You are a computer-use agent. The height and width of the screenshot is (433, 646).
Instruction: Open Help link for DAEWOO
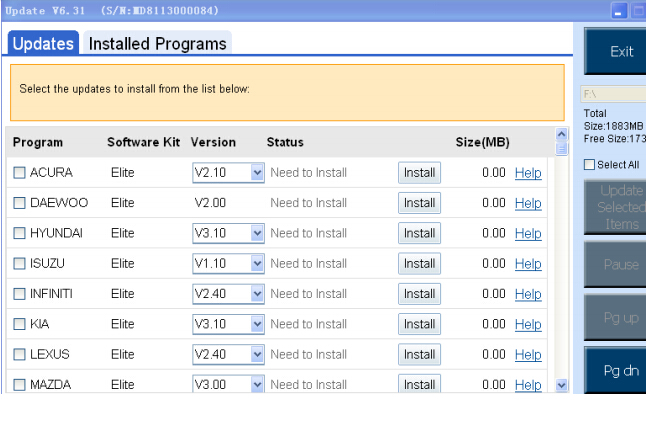coord(528,203)
